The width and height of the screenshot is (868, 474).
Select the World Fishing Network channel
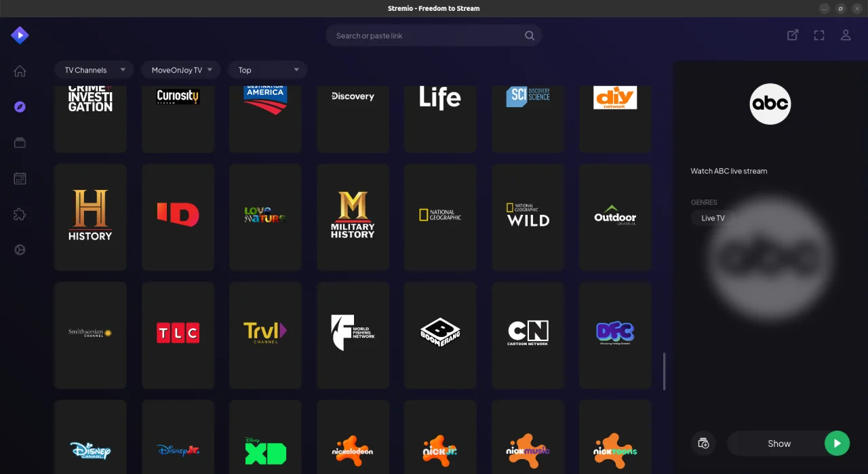tap(353, 335)
